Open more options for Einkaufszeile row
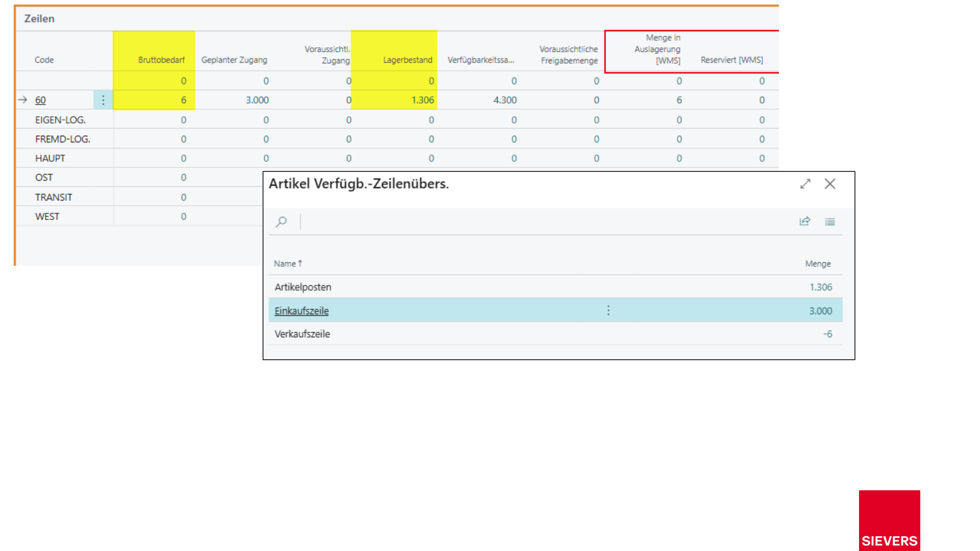 (608, 311)
